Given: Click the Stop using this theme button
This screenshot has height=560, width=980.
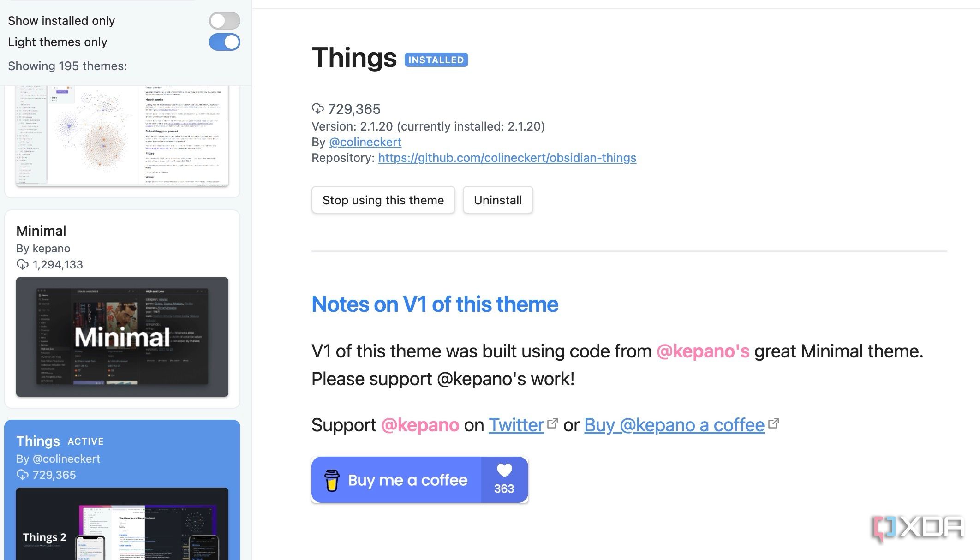Looking at the screenshot, I should [x=382, y=200].
